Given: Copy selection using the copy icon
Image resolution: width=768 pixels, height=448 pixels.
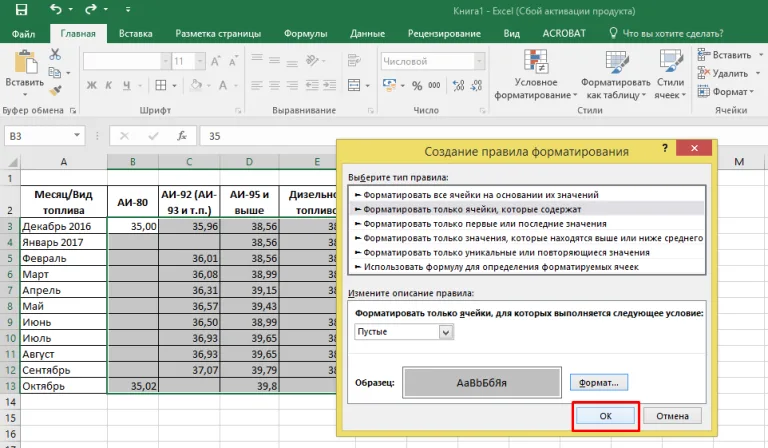Looking at the screenshot, I should click(x=55, y=72).
